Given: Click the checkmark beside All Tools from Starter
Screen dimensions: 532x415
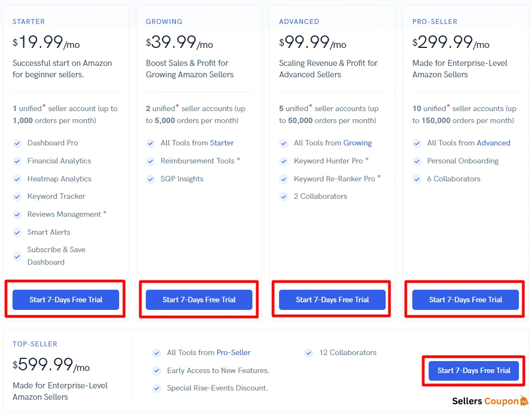Looking at the screenshot, I should [x=150, y=143].
